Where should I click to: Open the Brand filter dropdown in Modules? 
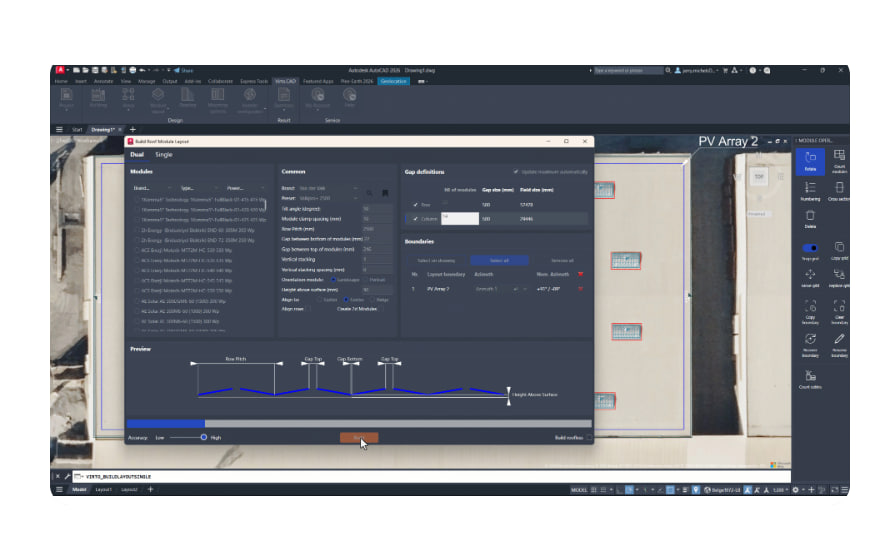click(152, 188)
